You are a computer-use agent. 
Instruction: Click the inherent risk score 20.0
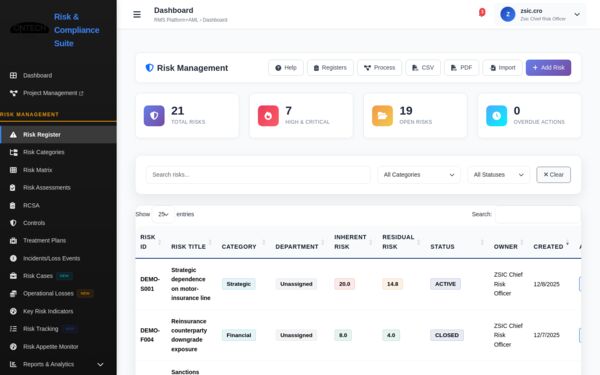tap(344, 284)
